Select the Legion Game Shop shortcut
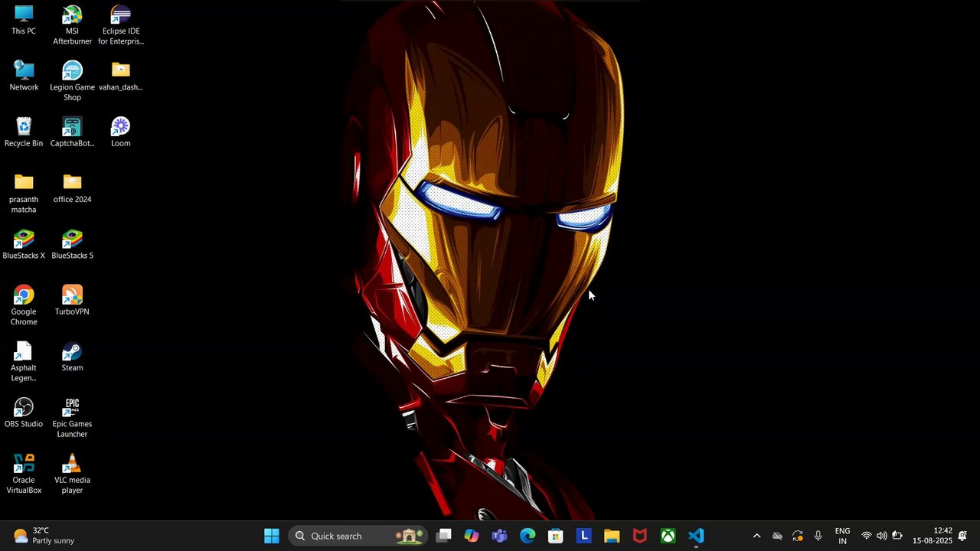The height and width of the screenshot is (551, 980). pos(72,81)
